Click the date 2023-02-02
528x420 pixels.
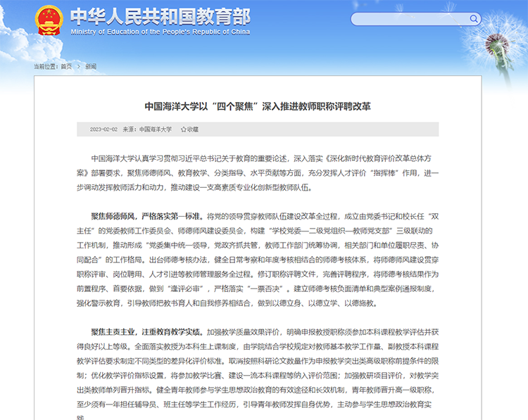click(103, 129)
